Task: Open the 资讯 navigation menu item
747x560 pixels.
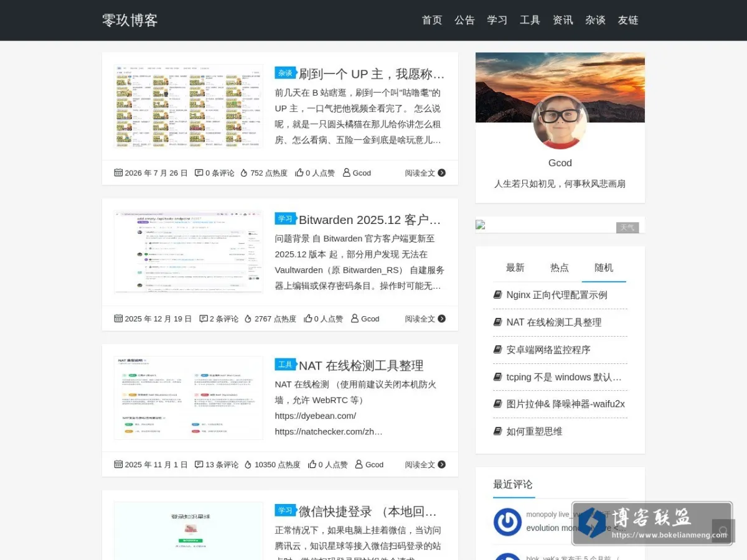Action: 563,20
